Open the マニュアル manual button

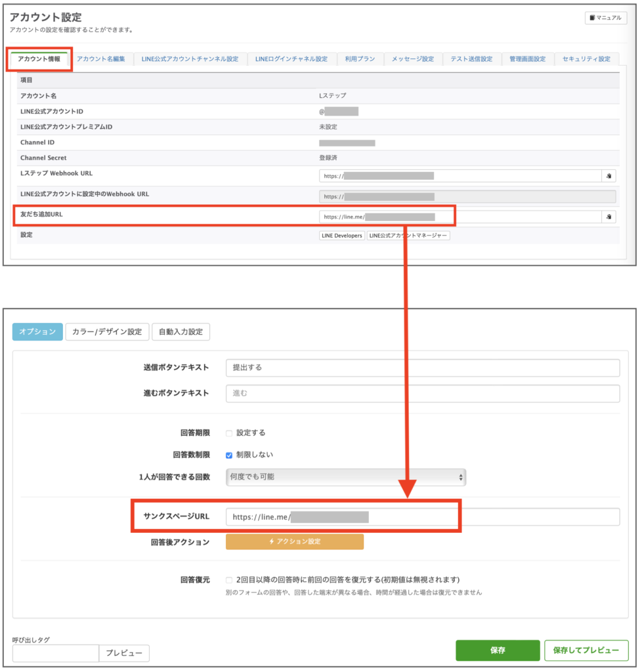pyautogui.click(x=605, y=18)
